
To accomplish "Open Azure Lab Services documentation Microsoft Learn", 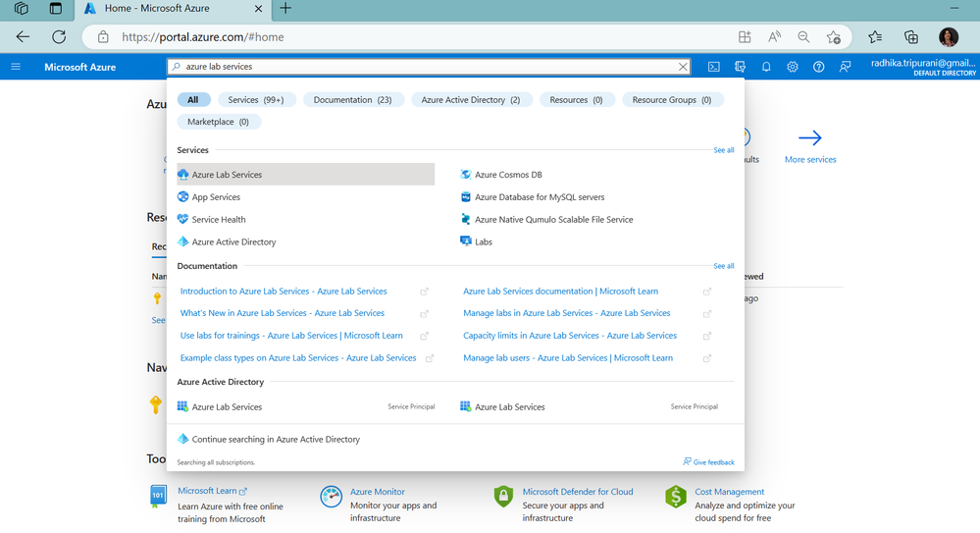I will click(560, 291).
